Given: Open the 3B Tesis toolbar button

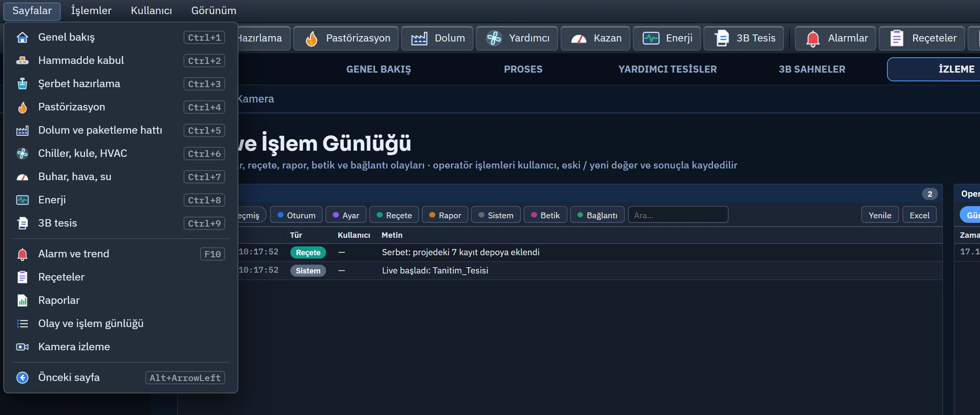Looking at the screenshot, I should (x=744, y=38).
